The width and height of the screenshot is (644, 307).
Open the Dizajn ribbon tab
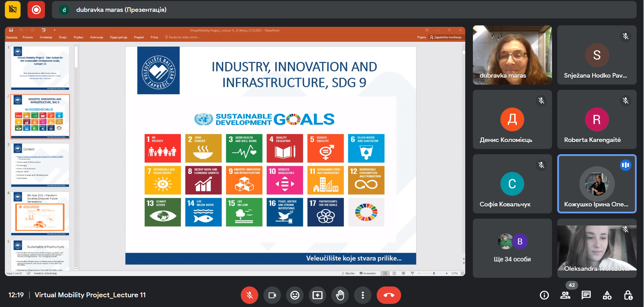(x=63, y=37)
